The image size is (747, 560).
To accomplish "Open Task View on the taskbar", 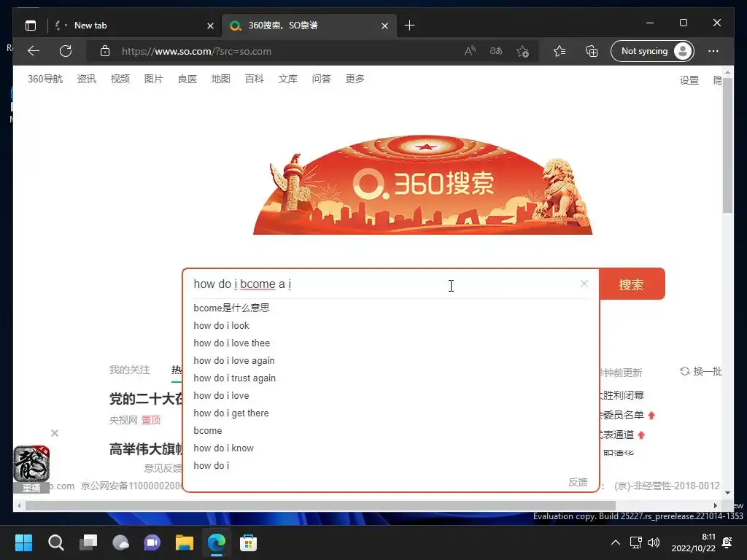I will tap(88, 542).
